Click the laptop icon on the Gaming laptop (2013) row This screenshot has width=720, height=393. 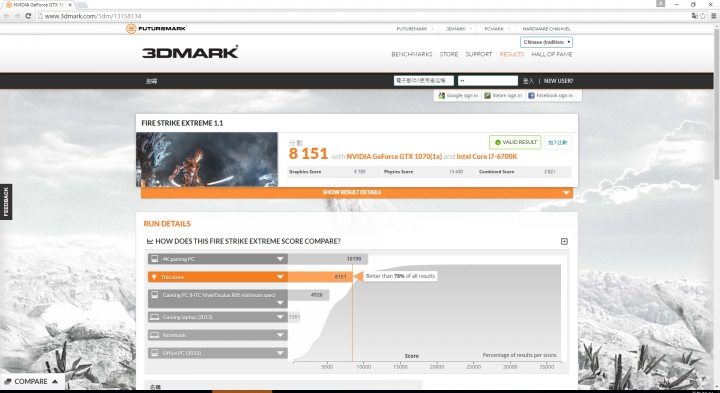point(155,317)
